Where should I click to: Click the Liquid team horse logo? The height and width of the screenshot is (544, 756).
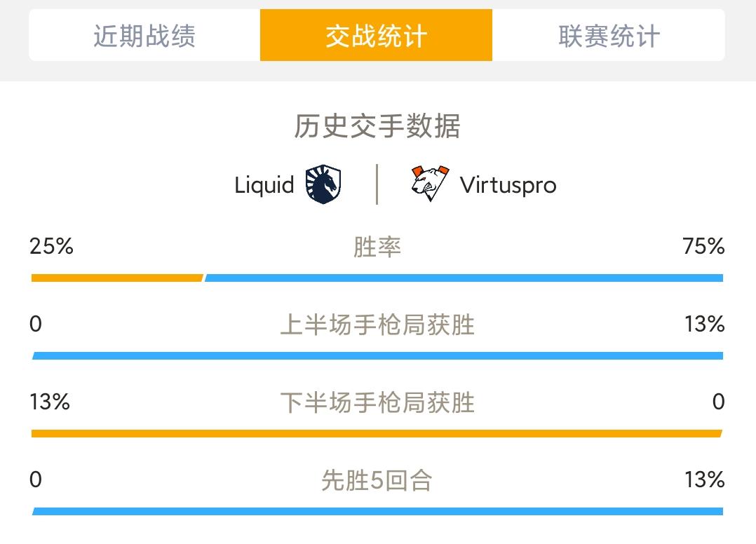pyautogui.click(x=323, y=184)
